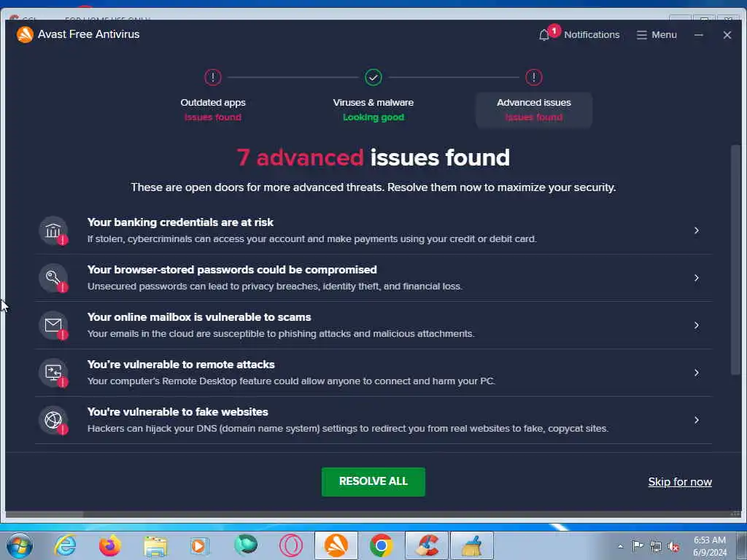Viewport: 747px width, 560px height.
Task: Open the network tray icon
Action: pos(656,546)
